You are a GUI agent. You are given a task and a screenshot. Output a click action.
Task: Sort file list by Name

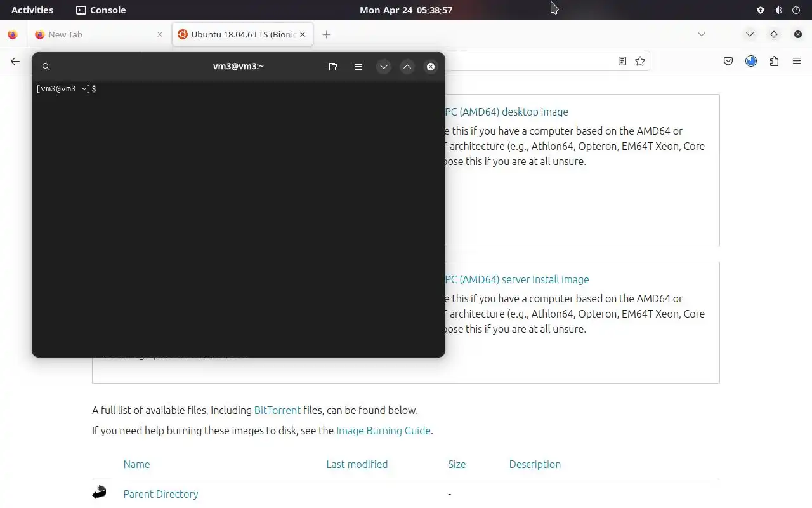pyautogui.click(x=136, y=464)
